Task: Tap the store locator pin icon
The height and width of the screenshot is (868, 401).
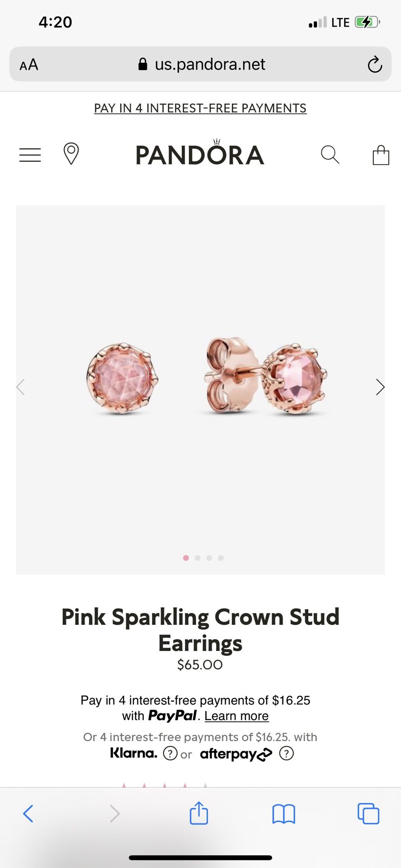Action: tap(71, 154)
